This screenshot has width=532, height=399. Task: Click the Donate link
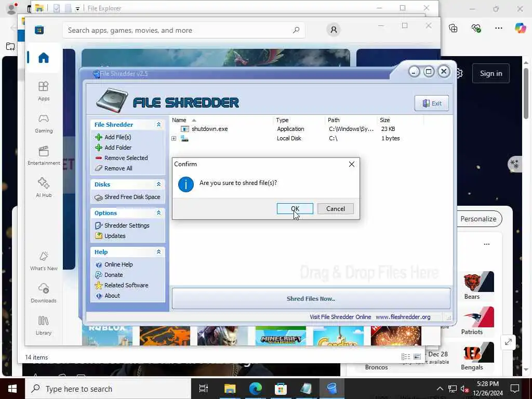[x=113, y=275]
